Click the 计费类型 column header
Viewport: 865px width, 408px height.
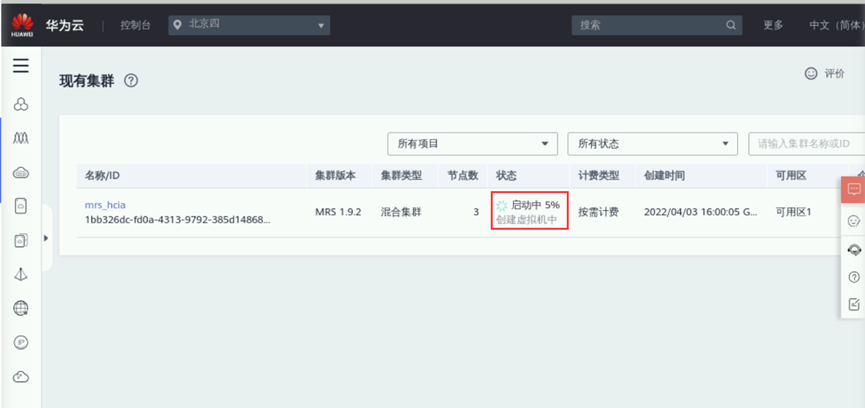click(x=599, y=176)
